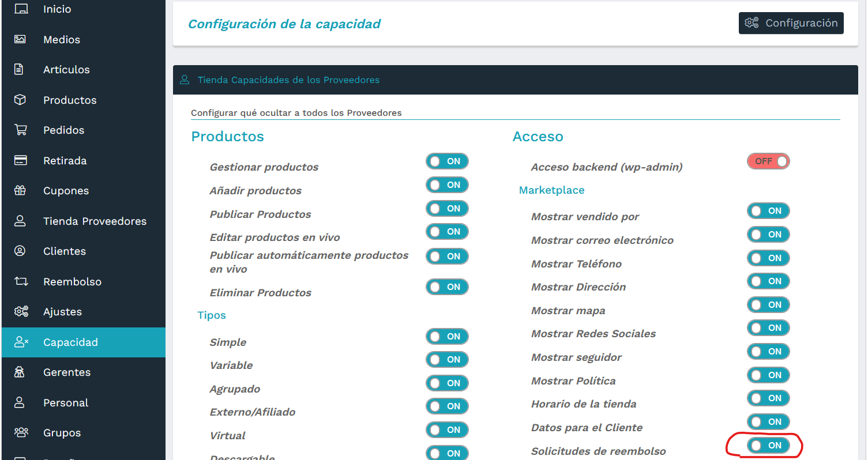Open Tienda Capacidades de los Proveedores header

[x=288, y=80]
